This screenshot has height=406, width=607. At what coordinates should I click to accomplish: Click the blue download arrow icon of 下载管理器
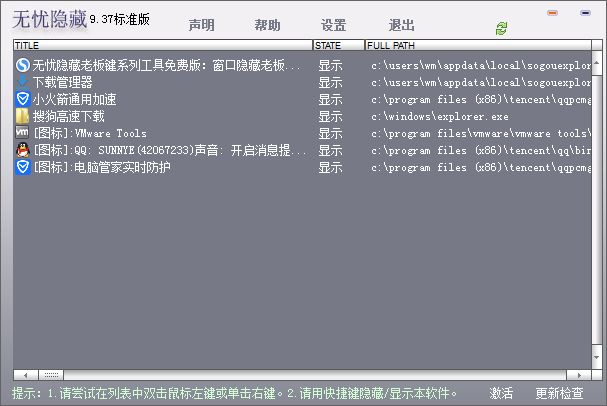pyautogui.click(x=22, y=82)
